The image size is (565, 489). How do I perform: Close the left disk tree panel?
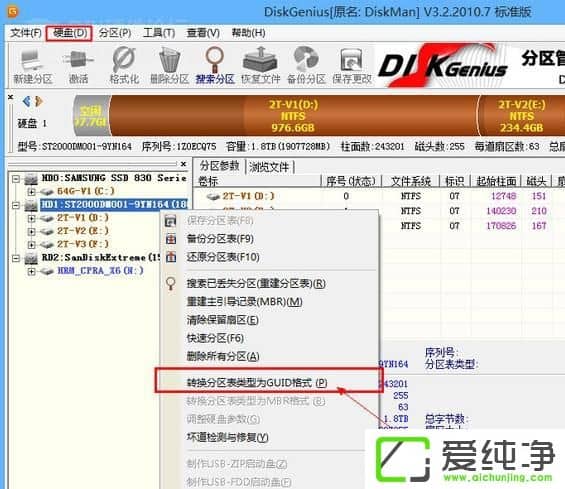183,164
